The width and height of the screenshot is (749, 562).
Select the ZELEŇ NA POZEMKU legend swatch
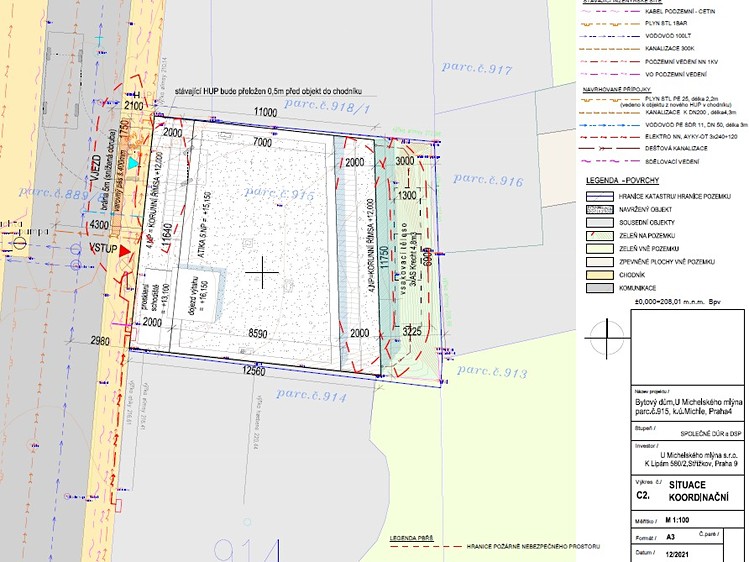600,235
